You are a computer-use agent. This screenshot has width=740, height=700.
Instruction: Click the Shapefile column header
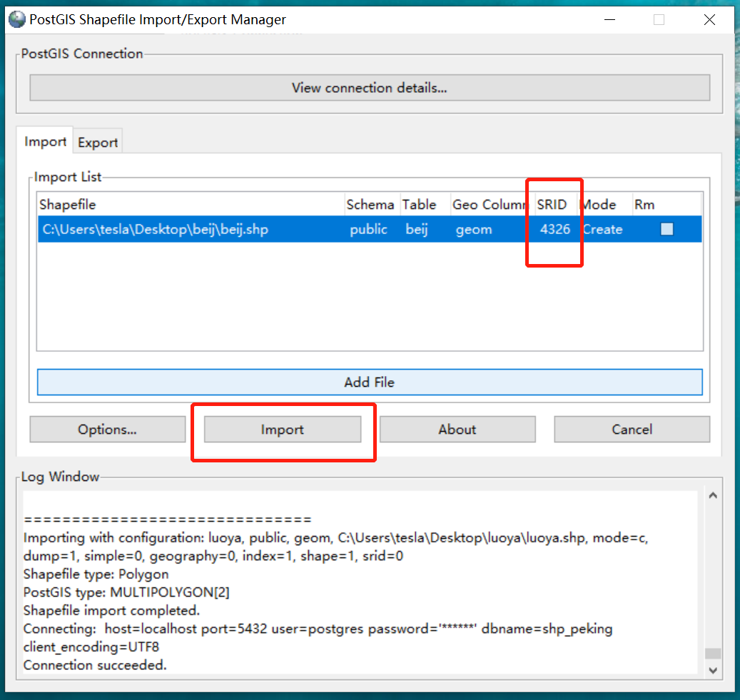[68, 204]
